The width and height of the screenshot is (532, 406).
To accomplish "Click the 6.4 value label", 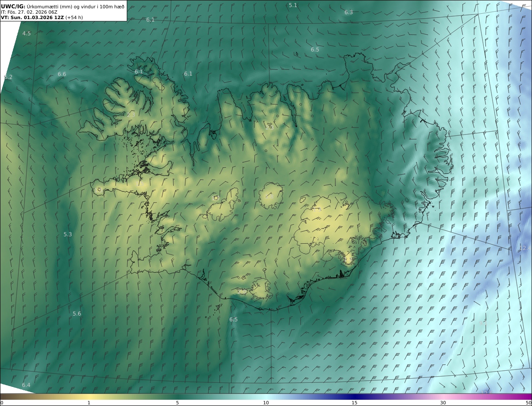I will [x=26, y=385].
